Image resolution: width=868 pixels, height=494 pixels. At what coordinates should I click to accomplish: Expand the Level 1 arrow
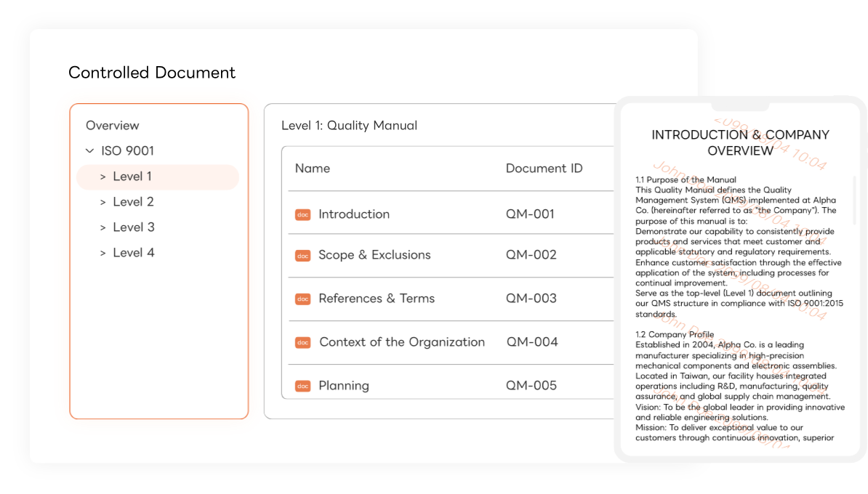click(x=103, y=177)
